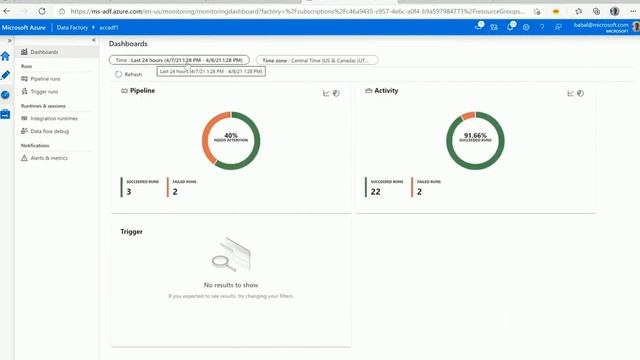
Task: Switch the Pipeline card to line chart view
Action: click(x=326, y=93)
